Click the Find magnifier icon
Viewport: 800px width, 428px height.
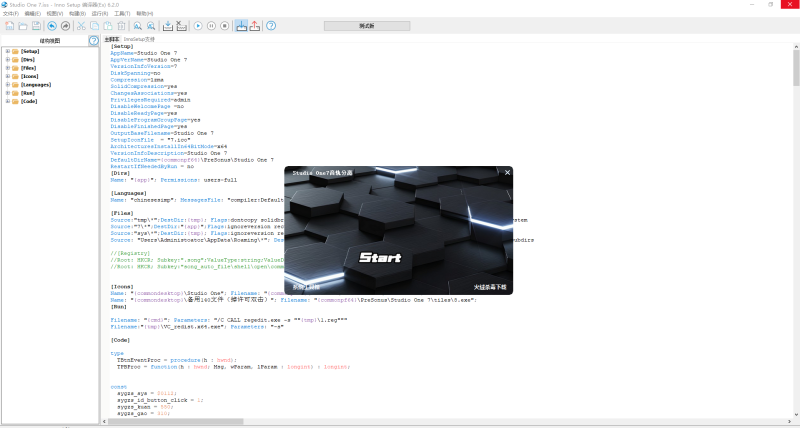138,26
